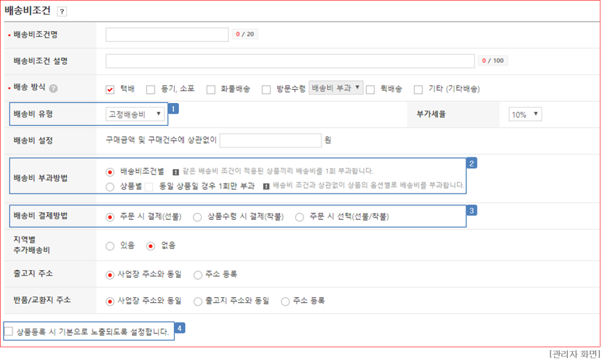Click the 배송비 부과방법 label
Viewport: 609px width, 364px height.
click(40, 178)
